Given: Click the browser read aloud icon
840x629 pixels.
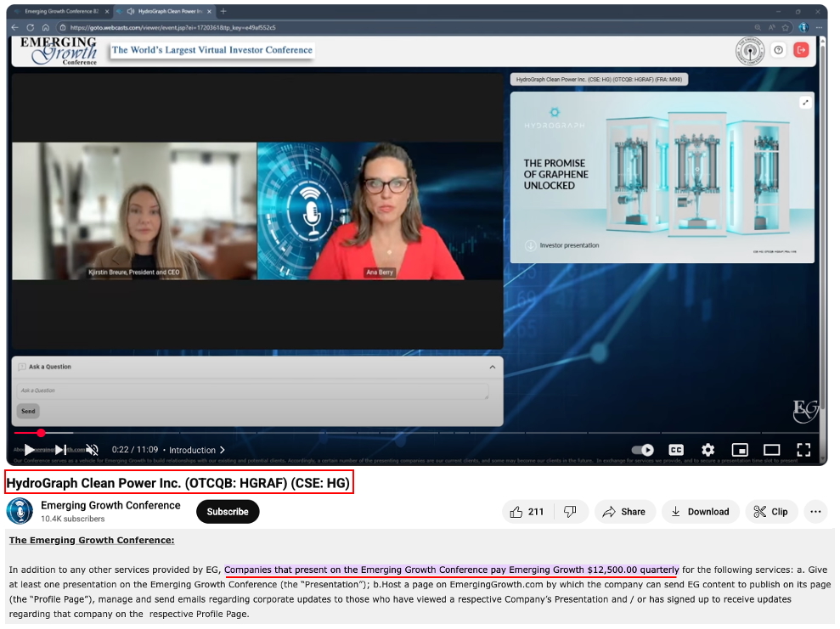Looking at the screenshot, I should tap(771, 27).
